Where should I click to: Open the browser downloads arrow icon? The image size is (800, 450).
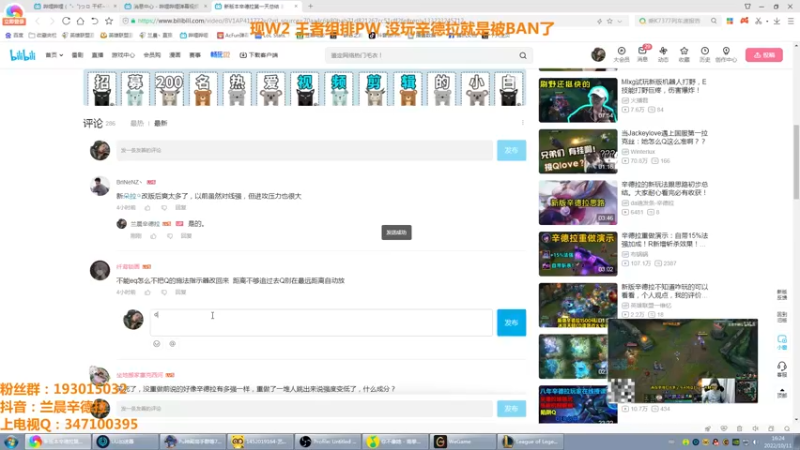pos(777,21)
